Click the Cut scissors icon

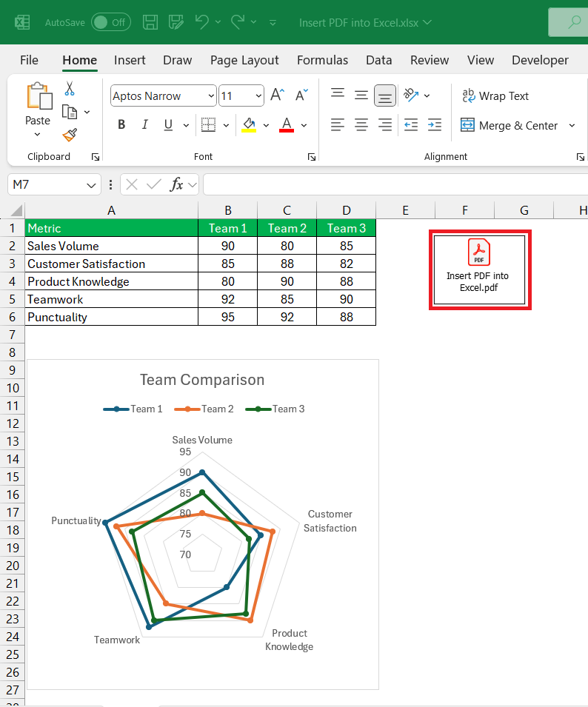point(70,88)
